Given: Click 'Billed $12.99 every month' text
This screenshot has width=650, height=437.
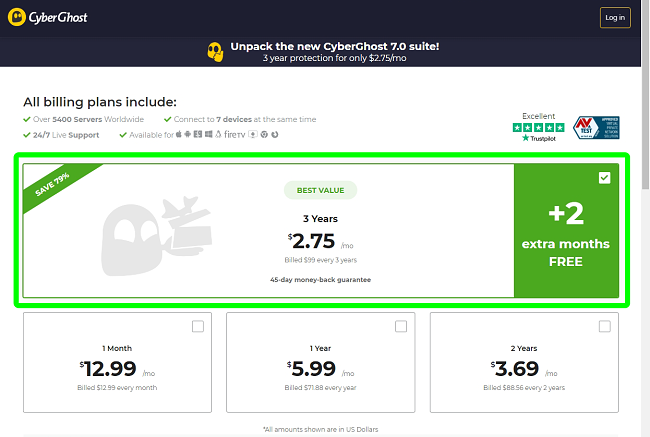Looking at the screenshot, I should pos(117,388).
